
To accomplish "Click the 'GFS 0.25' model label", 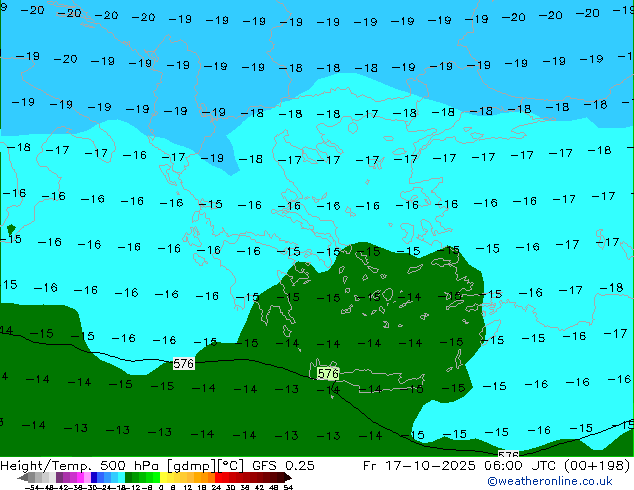I will (283, 465).
